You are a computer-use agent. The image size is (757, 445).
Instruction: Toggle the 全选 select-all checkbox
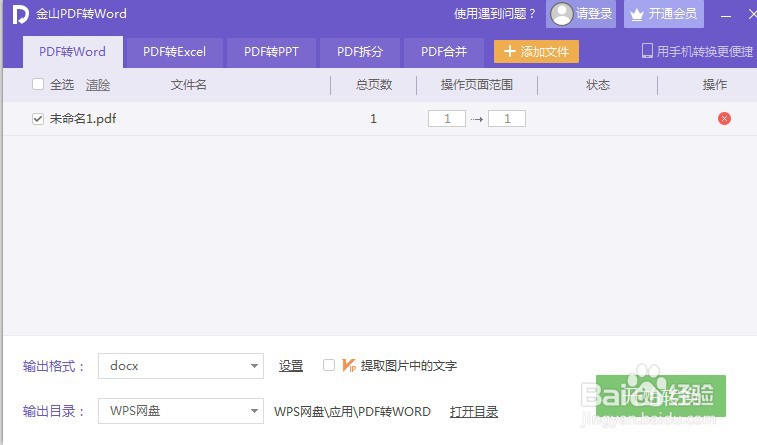coord(38,84)
